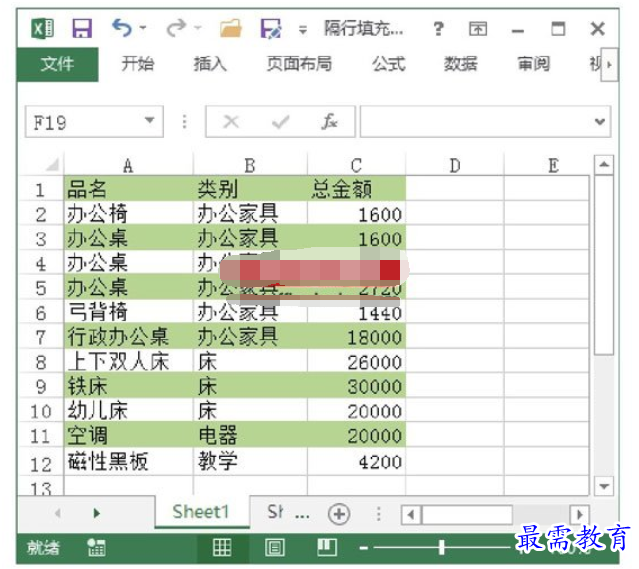Select cell containing 电器

[250, 435]
